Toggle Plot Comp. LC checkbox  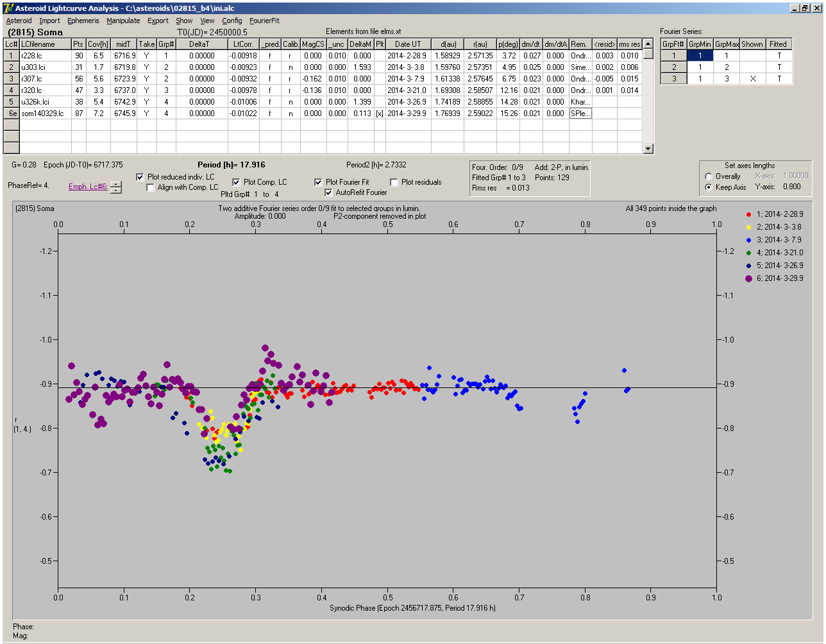click(x=236, y=182)
